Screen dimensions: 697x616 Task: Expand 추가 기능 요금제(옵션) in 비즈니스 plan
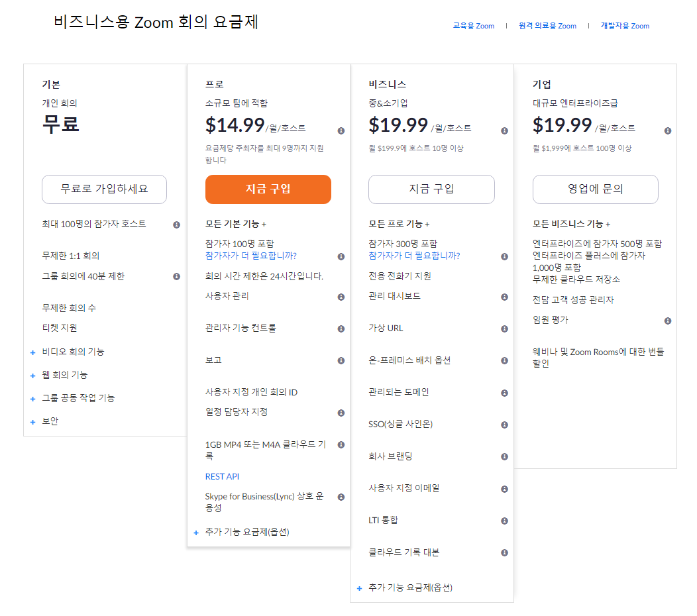coord(359,588)
